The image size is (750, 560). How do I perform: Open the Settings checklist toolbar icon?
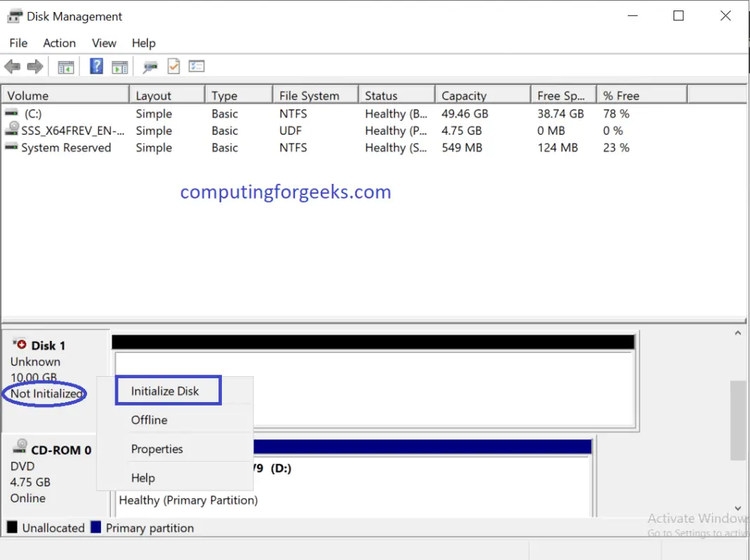point(197,67)
